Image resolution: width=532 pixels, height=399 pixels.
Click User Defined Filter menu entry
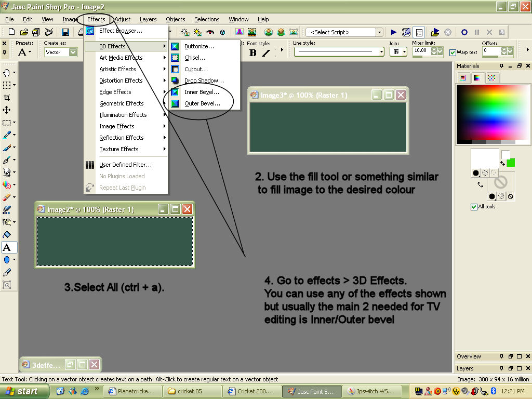tap(125, 165)
